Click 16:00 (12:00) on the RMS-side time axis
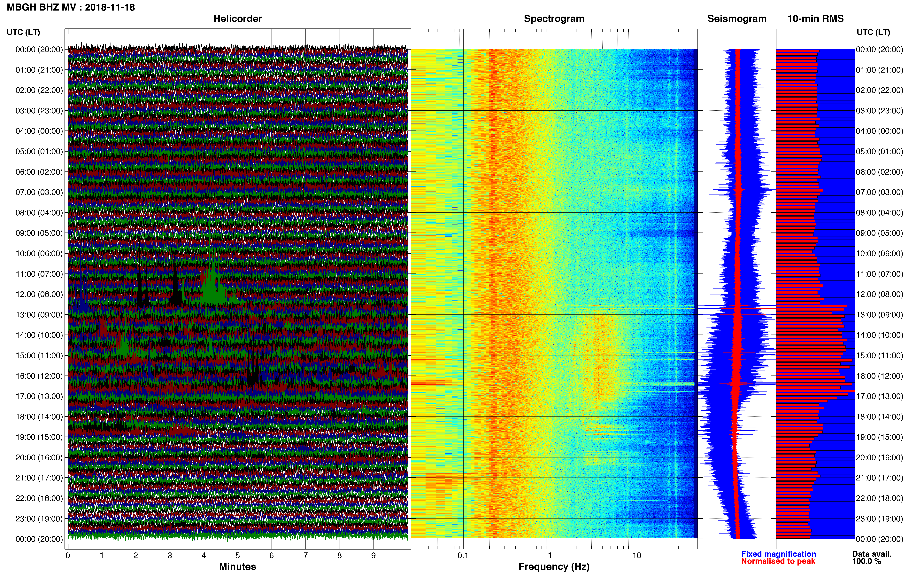This screenshot has width=924, height=578. click(879, 376)
